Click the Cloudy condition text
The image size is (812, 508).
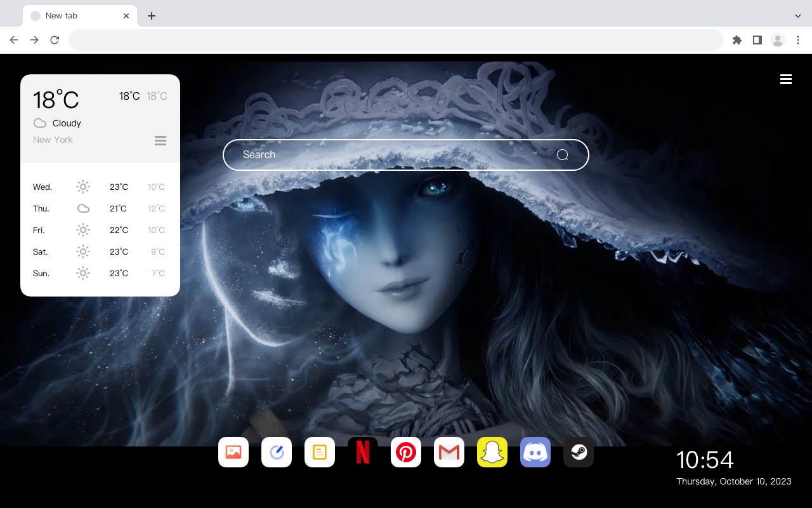pos(67,123)
